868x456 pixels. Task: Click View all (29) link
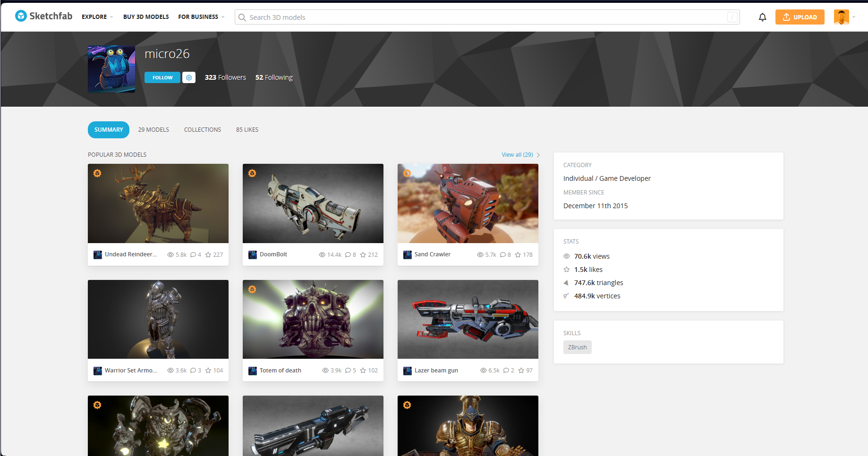tap(517, 155)
